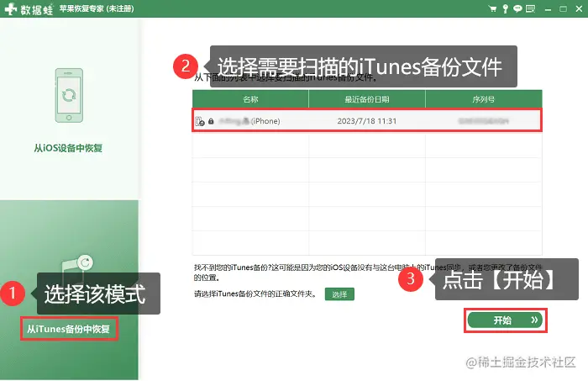Click the 选择 button to pick backup folder
588x381 pixels.
[339, 294]
